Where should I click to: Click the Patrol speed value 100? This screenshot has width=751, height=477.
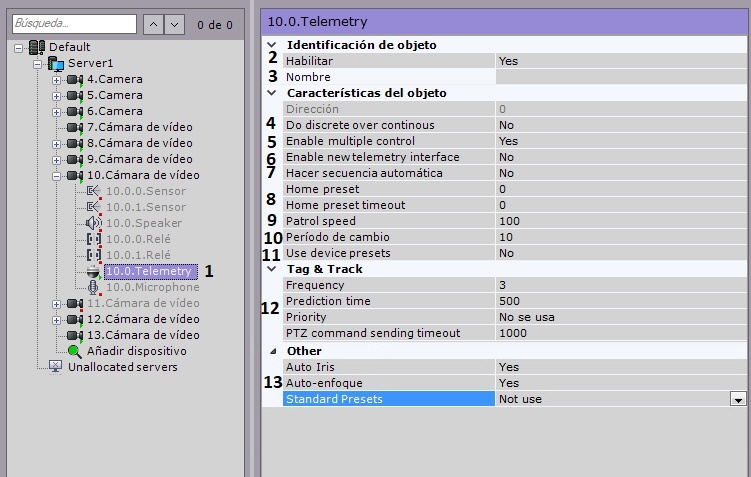pos(621,221)
